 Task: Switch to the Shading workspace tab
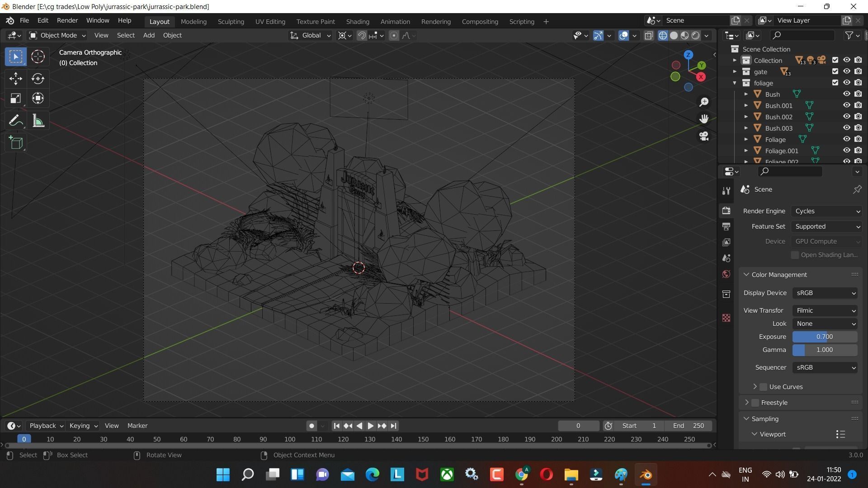[358, 22]
